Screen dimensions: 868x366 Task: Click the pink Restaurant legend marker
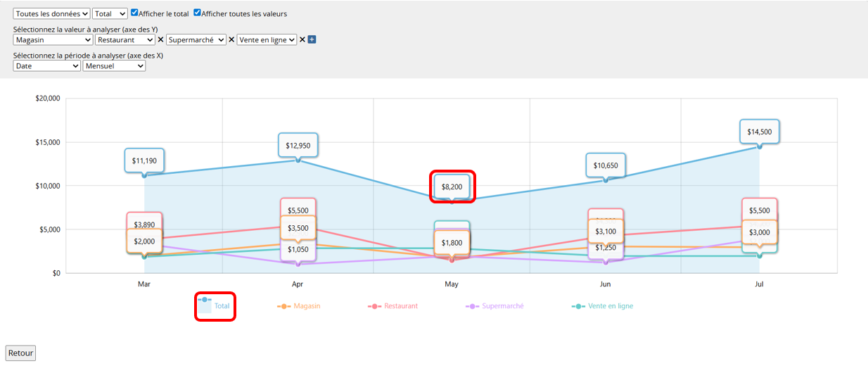[375, 306]
